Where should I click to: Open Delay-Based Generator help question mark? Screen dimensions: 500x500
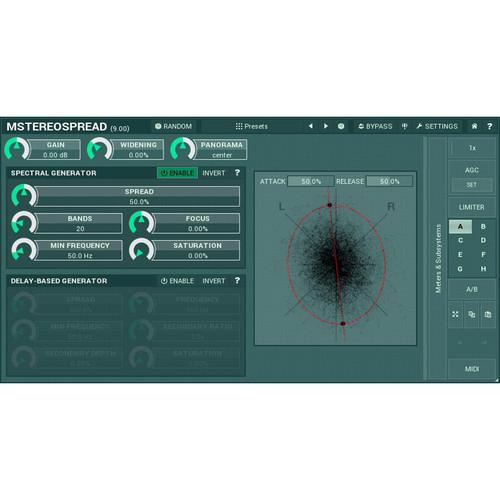[x=237, y=281]
